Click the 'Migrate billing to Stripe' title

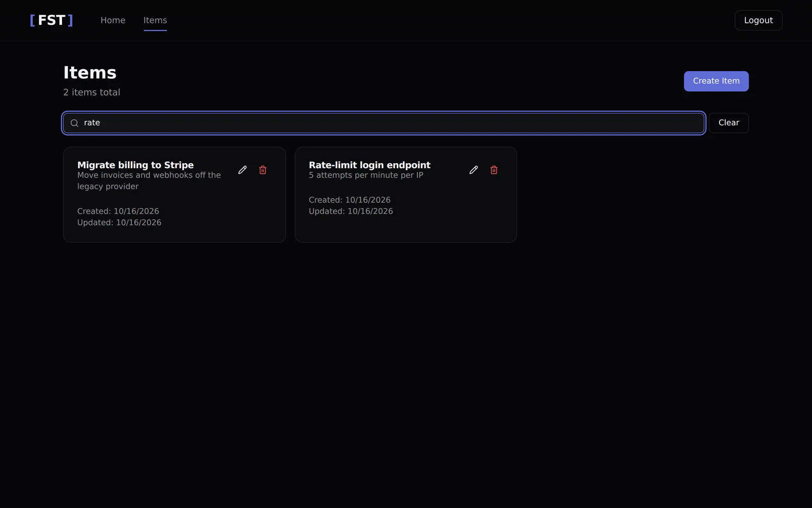(x=136, y=165)
